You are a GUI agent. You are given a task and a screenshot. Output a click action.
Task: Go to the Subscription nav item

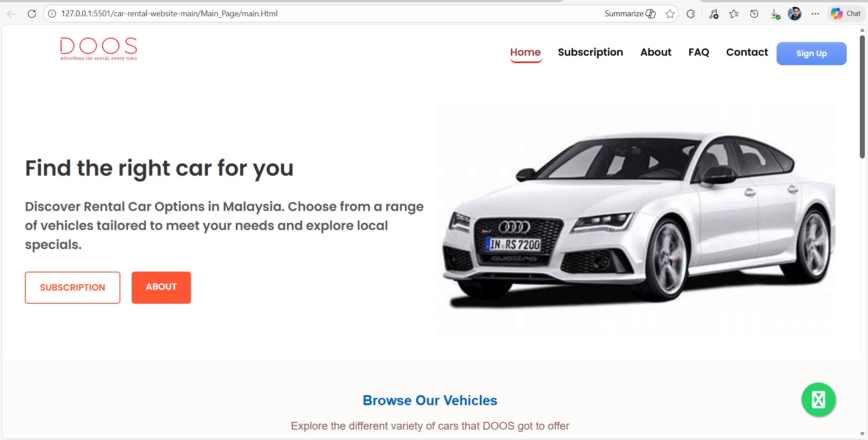coord(590,53)
